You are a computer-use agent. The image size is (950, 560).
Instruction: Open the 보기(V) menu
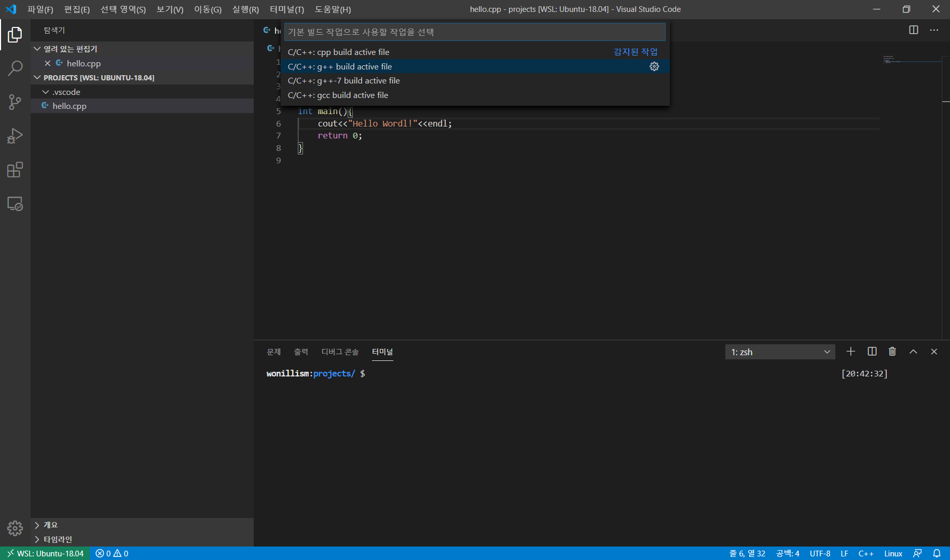[170, 9]
